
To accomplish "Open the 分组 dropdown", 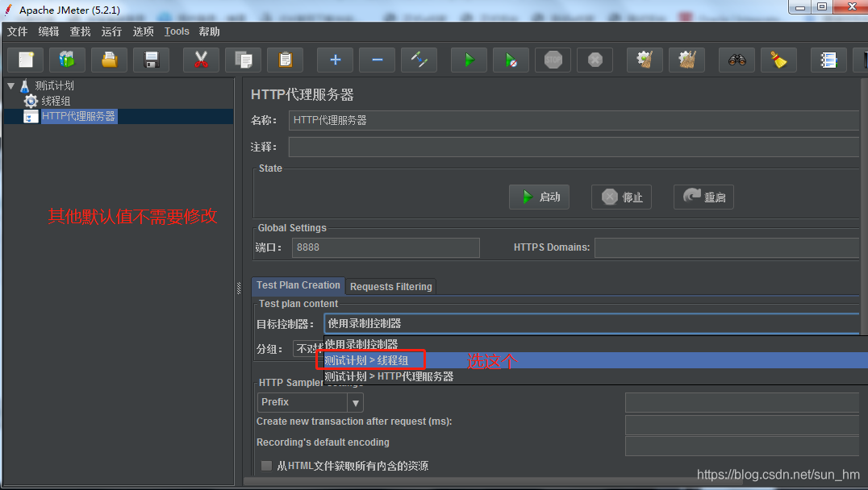I will click(x=308, y=348).
